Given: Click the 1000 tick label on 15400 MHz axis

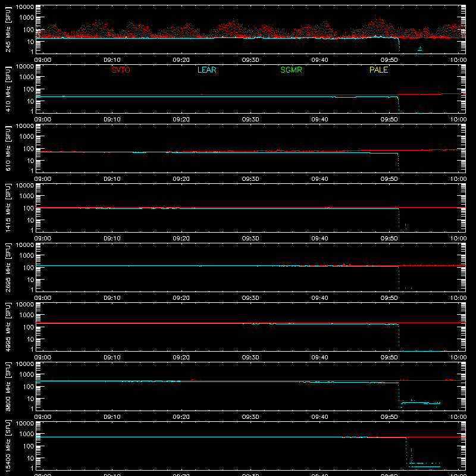Looking at the screenshot, I should 27,434.
